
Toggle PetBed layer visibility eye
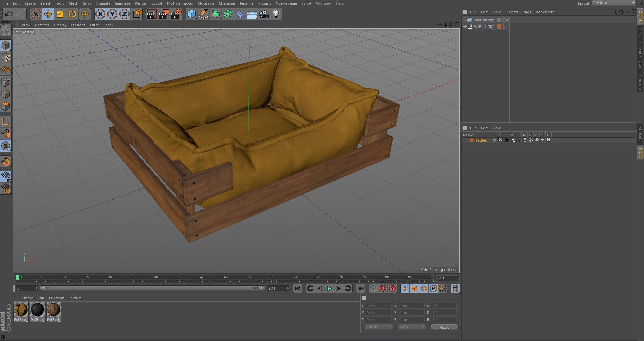click(500, 140)
